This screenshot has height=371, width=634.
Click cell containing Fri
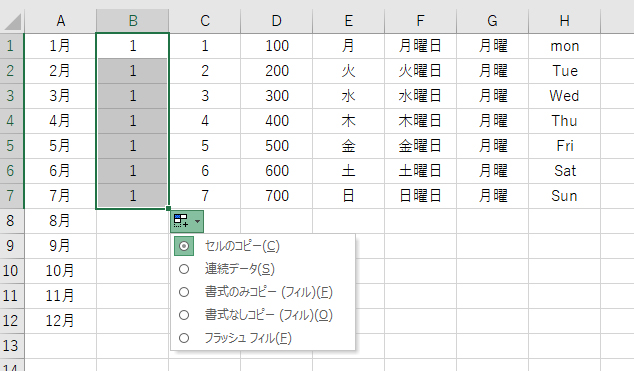click(x=564, y=146)
